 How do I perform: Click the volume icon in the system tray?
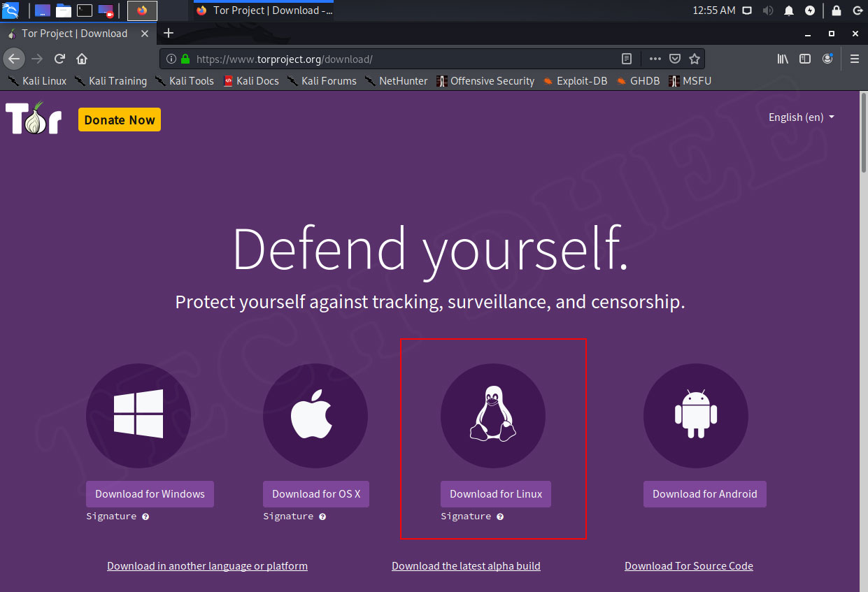click(768, 10)
